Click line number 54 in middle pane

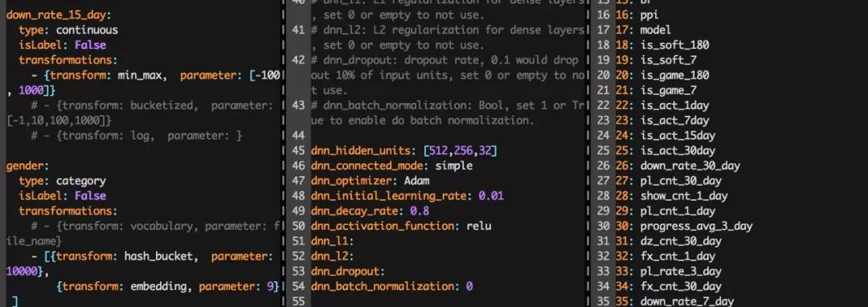[298, 286]
